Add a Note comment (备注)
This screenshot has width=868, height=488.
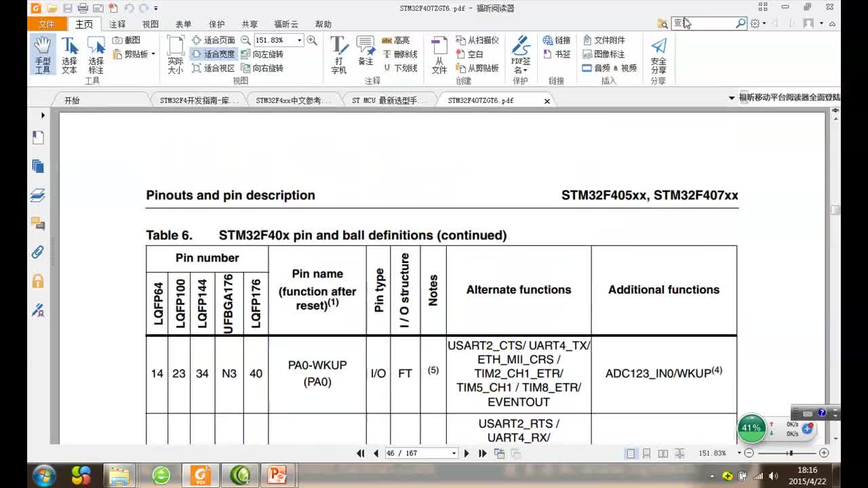point(366,52)
